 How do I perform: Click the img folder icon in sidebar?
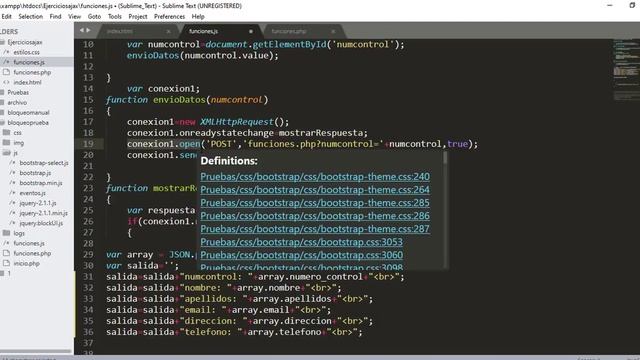(x=6, y=143)
